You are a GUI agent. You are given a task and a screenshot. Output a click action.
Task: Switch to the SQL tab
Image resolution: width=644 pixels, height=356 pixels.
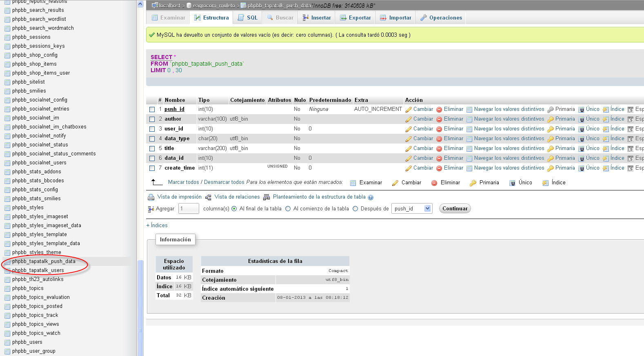(x=248, y=18)
